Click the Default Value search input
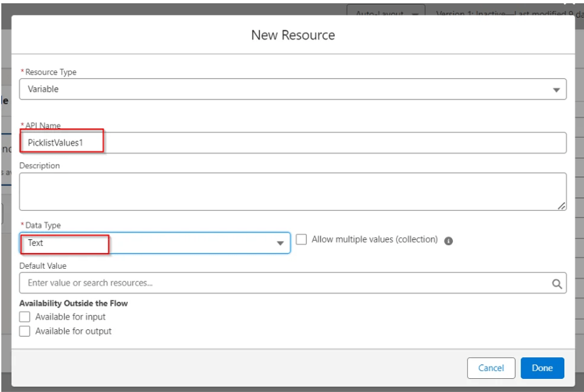This screenshot has height=392, width=584. 283,283
